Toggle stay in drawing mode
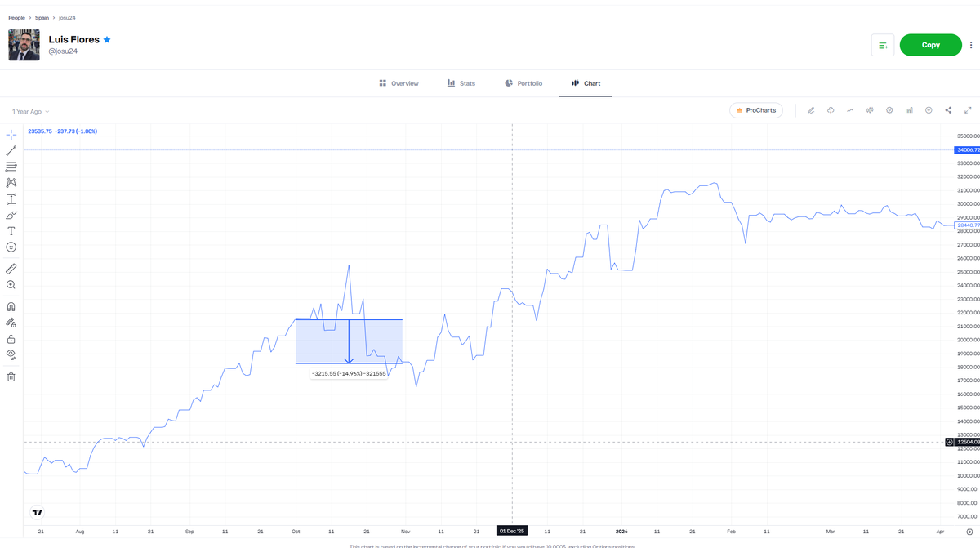The image size is (980, 548). (x=11, y=323)
